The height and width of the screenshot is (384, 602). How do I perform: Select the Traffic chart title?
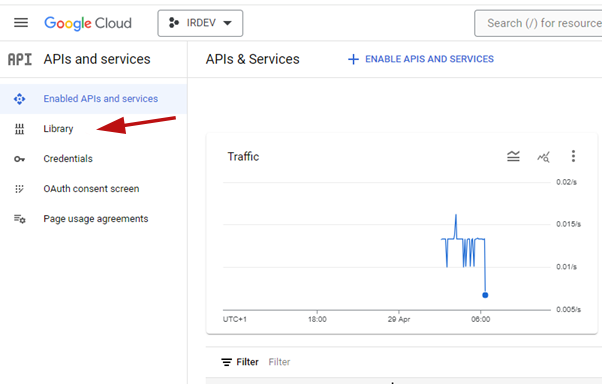[243, 157]
